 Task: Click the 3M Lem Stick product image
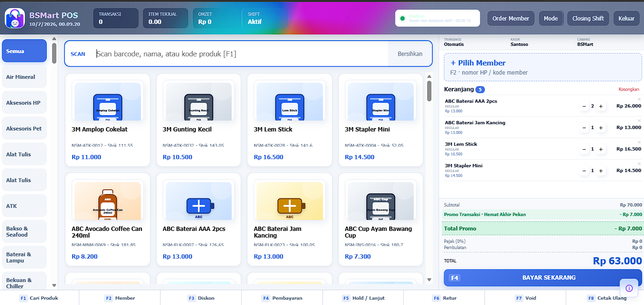click(290, 101)
